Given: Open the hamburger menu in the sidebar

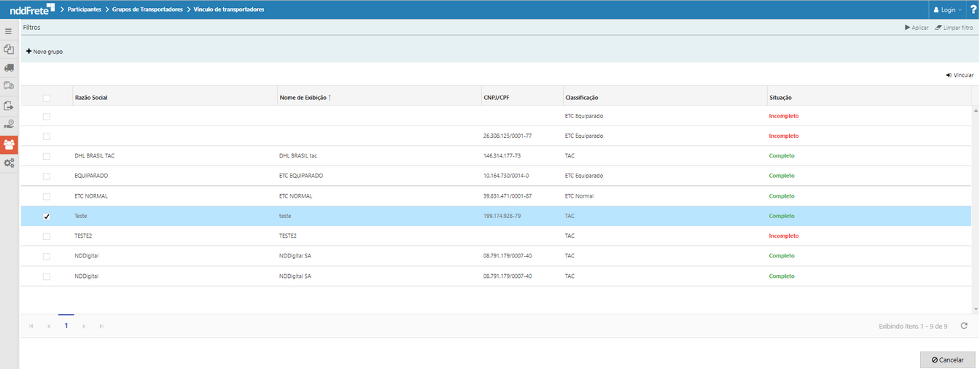Looking at the screenshot, I should (9, 31).
